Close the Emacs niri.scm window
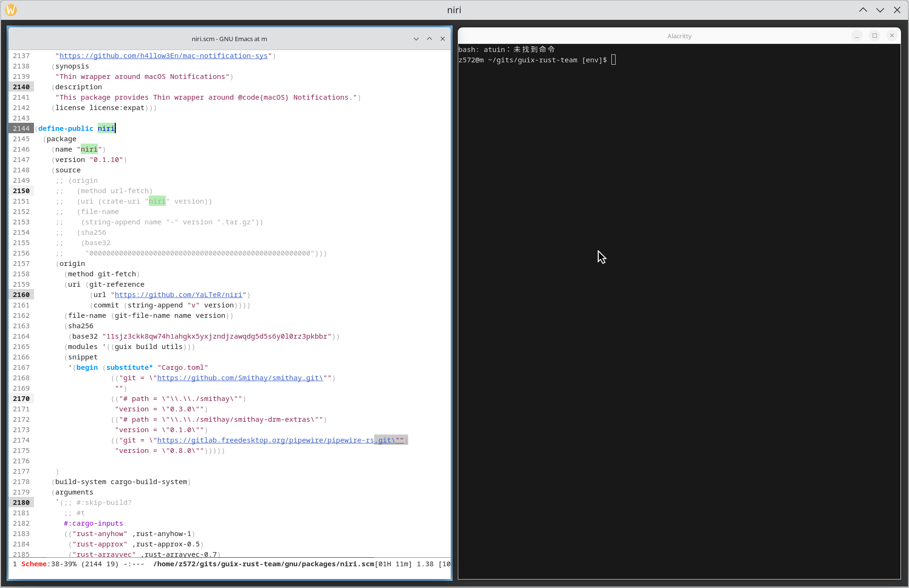 coord(443,39)
